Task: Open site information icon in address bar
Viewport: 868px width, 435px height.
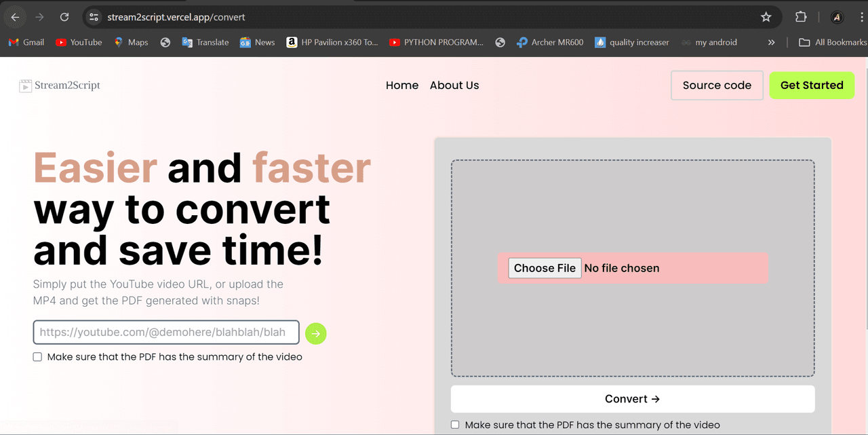Action: pyautogui.click(x=94, y=17)
